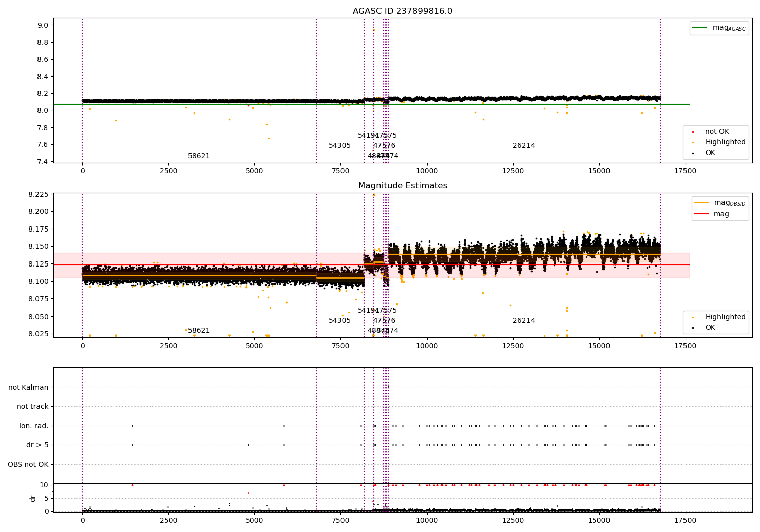The height and width of the screenshot is (532, 760).
Task: Click obsid label '54305' in the middle plot
Action: 339,321
